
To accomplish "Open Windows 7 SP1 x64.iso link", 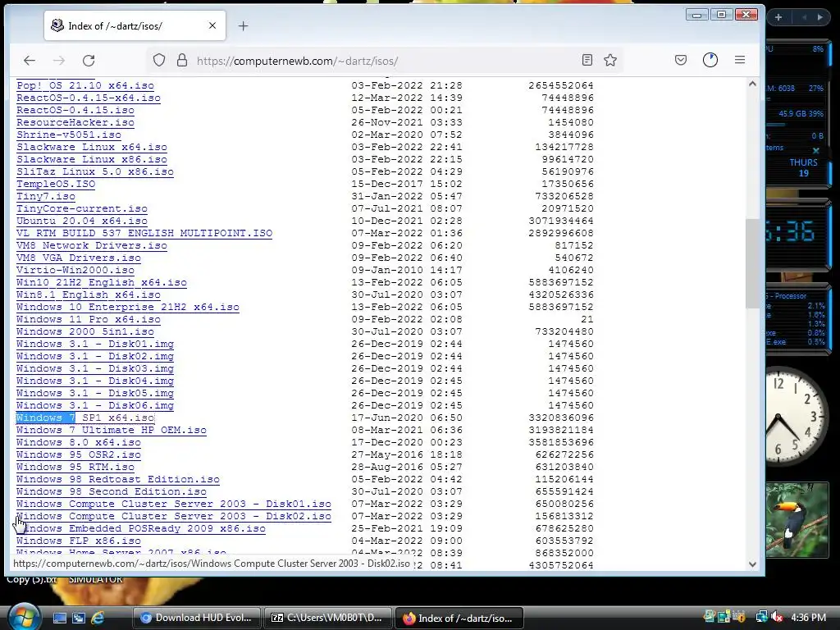I will (x=85, y=418).
